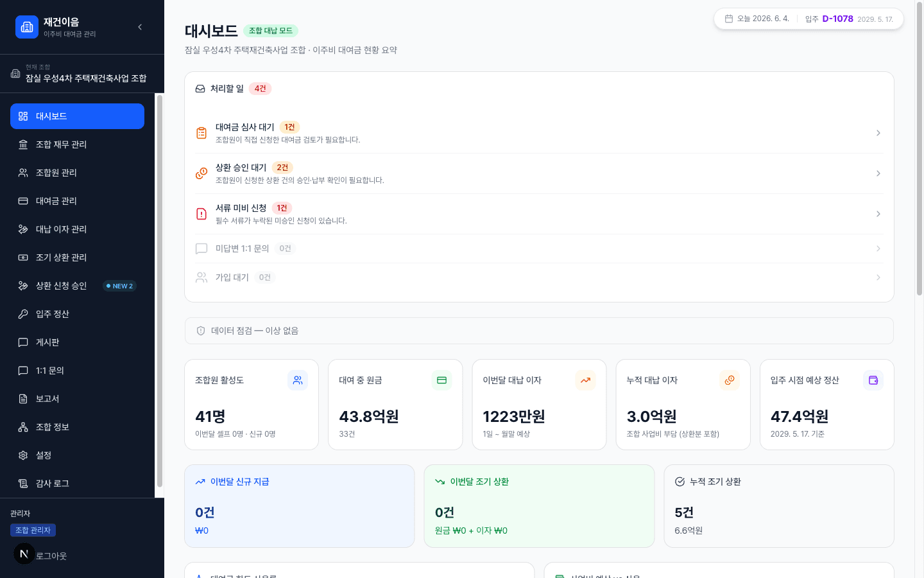
Task: Open the 가입 대기 row chevron
Action: point(878,277)
